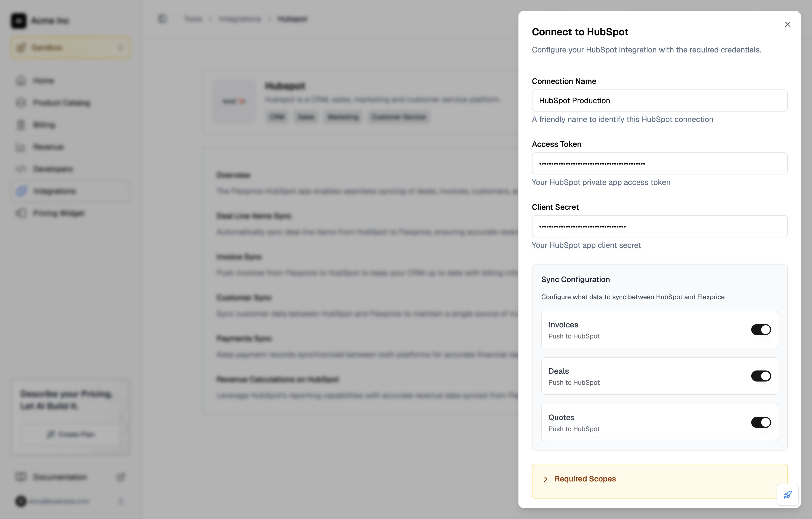The width and height of the screenshot is (812, 519).
Task: Click the Integrations puzzle icon
Action: coord(21,191)
